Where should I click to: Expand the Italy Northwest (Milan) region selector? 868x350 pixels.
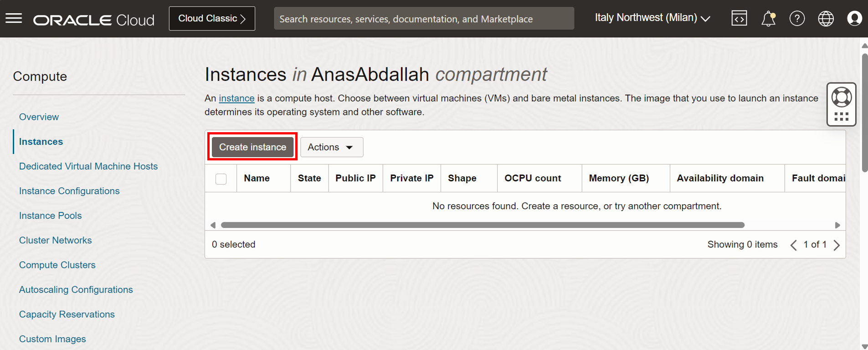652,18
